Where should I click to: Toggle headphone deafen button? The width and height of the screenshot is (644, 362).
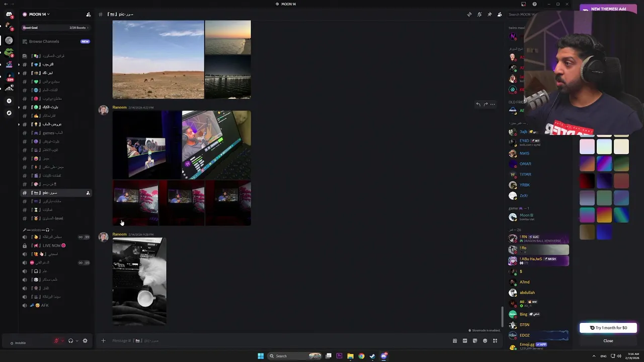pyautogui.click(x=70, y=341)
